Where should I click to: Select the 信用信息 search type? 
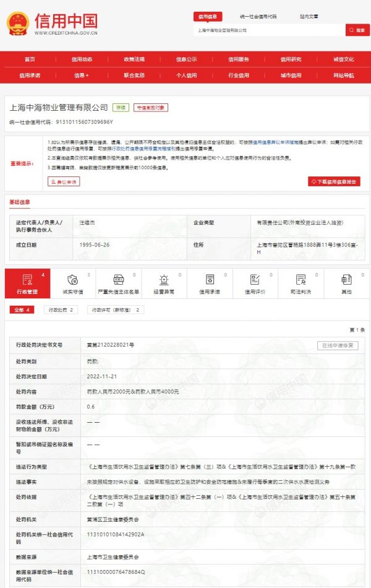(x=208, y=17)
